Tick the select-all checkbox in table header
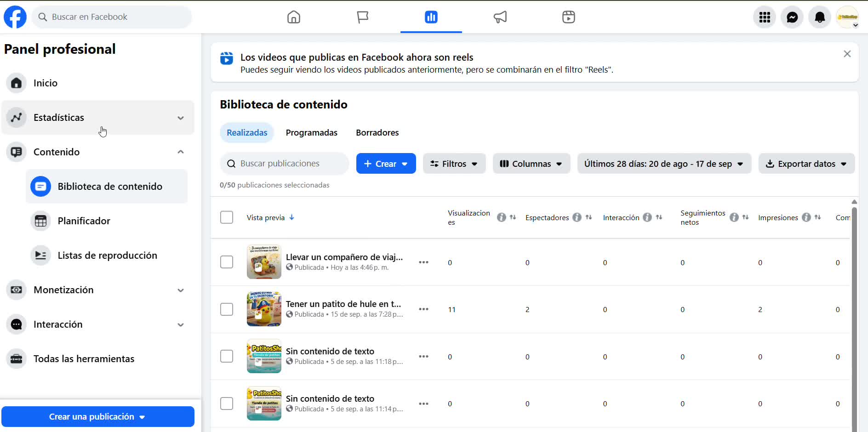The width and height of the screenshot is (868, 432). 227,217
